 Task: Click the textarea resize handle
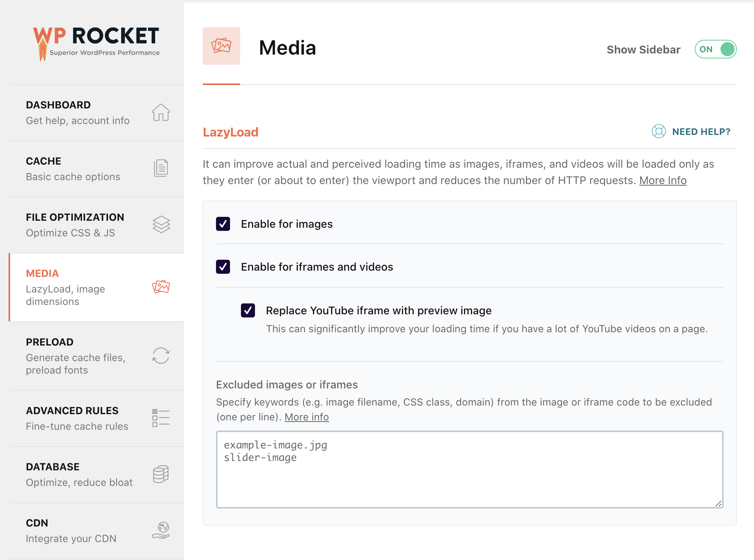[x=718, y=503]
